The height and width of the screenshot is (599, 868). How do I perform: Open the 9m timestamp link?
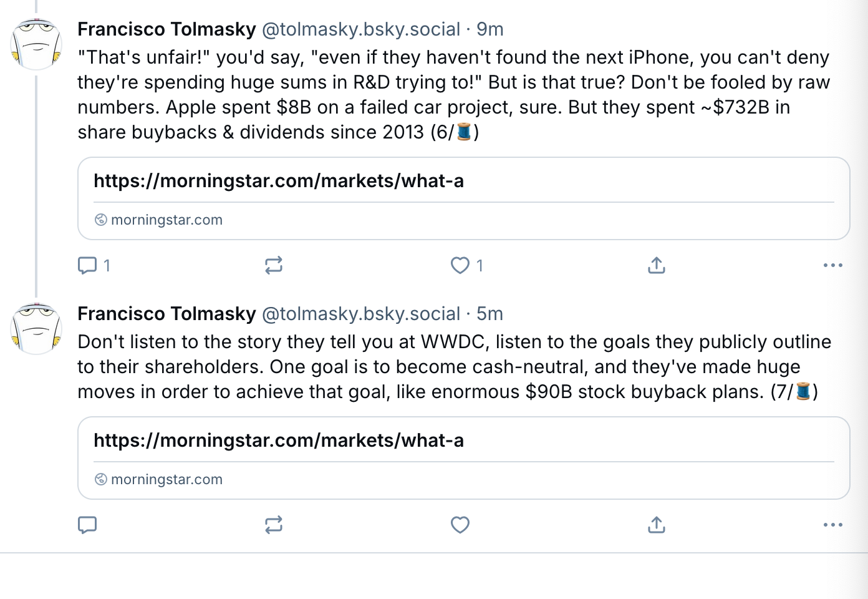pos(491,29)
